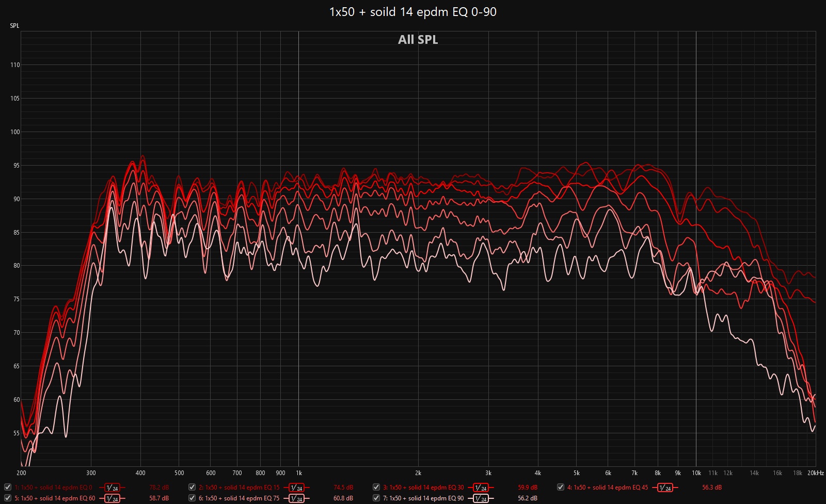This screenshot has height=504, width=826.
Task: Hide trace 6 'EQ 75' via its checkbox
Action: [192, 498]
